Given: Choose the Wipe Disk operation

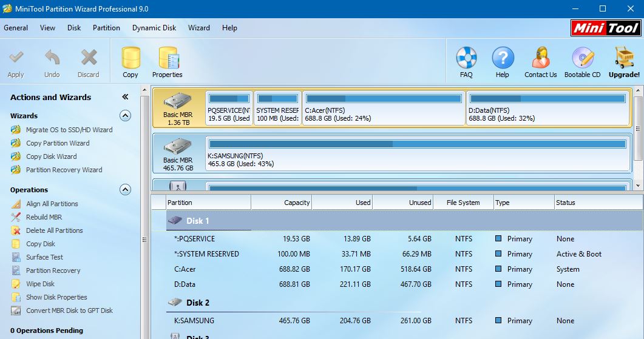Looking at the screenshot, I should pos(40,284).
